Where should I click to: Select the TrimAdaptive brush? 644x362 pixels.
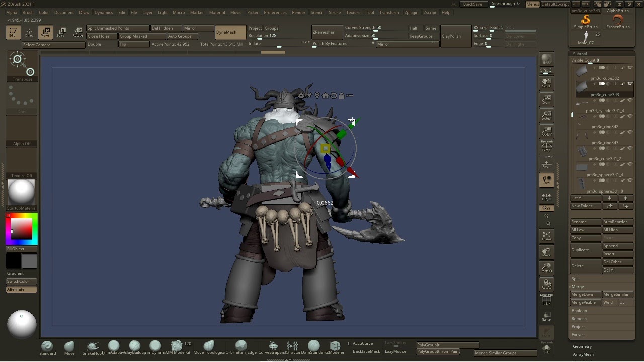pos(114,347)
